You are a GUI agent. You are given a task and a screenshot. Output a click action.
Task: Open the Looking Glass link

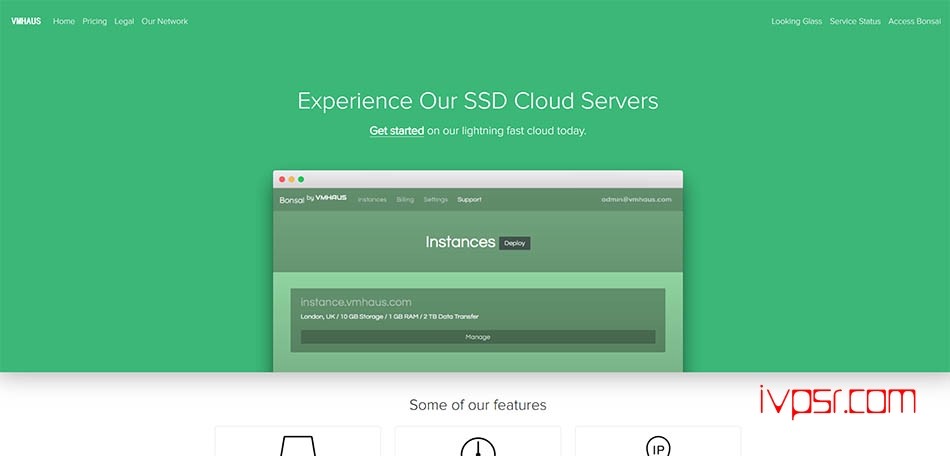coord(797,21)
